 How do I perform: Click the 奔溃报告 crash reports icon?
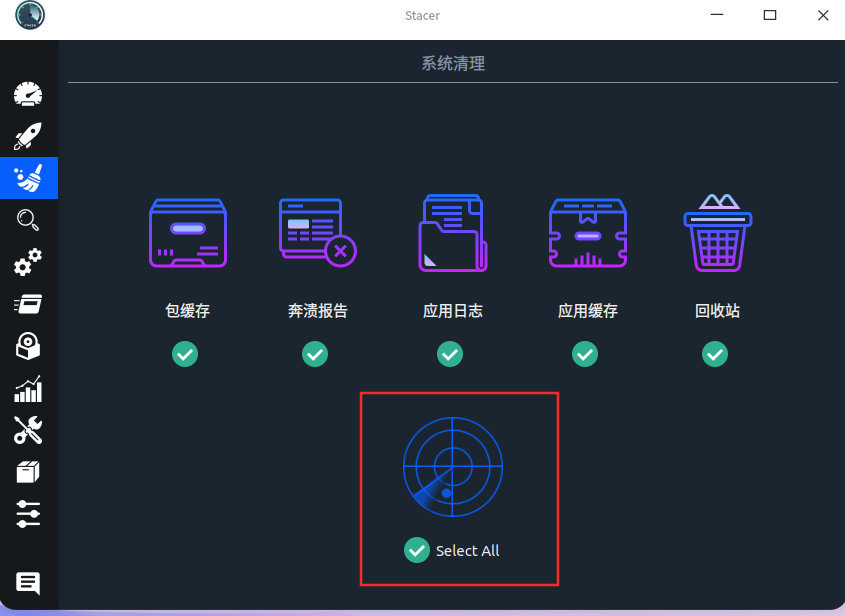click(317, 233)
